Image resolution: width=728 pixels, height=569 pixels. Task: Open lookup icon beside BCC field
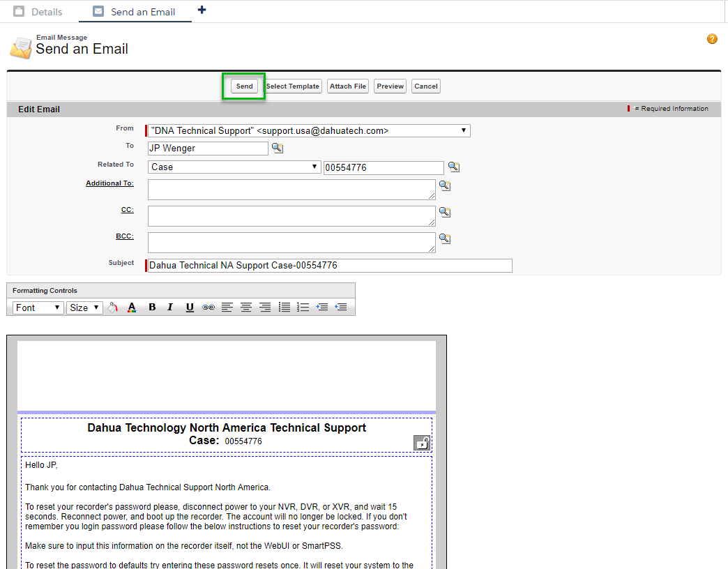445,238
